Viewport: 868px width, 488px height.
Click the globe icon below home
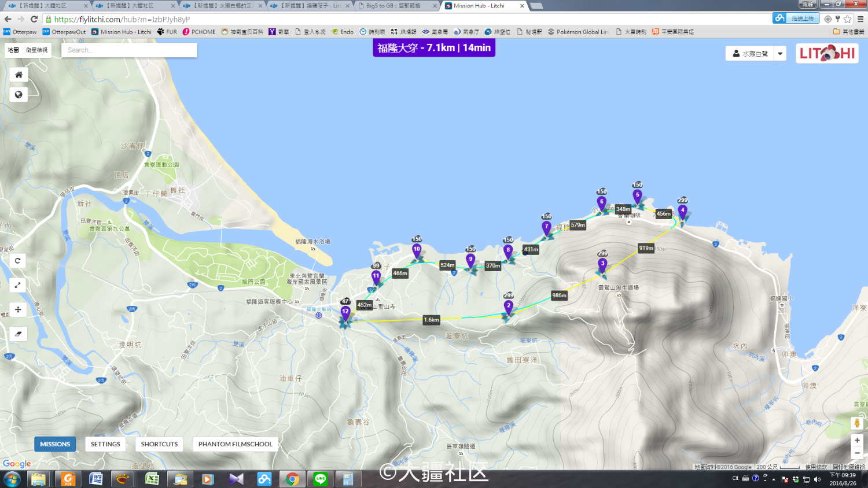click(x=19, y=95)
